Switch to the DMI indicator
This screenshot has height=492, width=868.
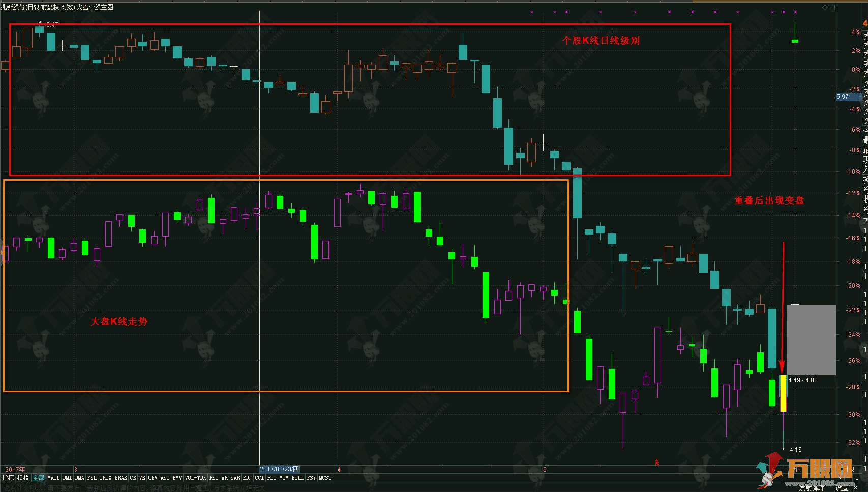67,478
